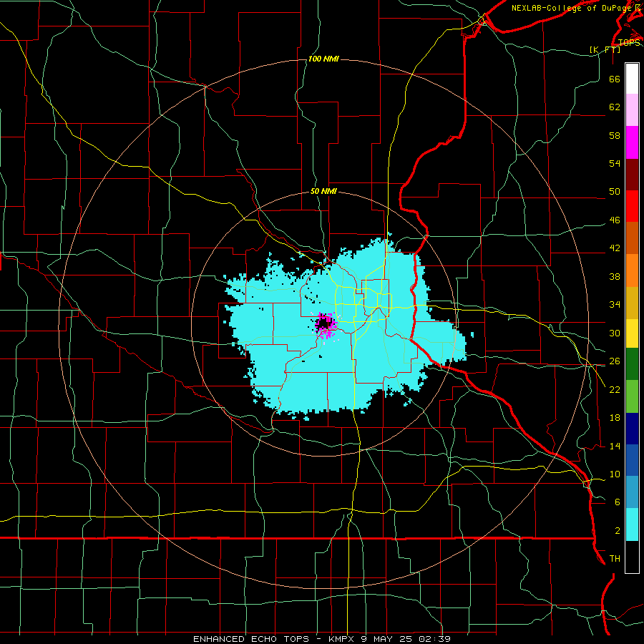Click the yellow legend swatch

[632, 333]
